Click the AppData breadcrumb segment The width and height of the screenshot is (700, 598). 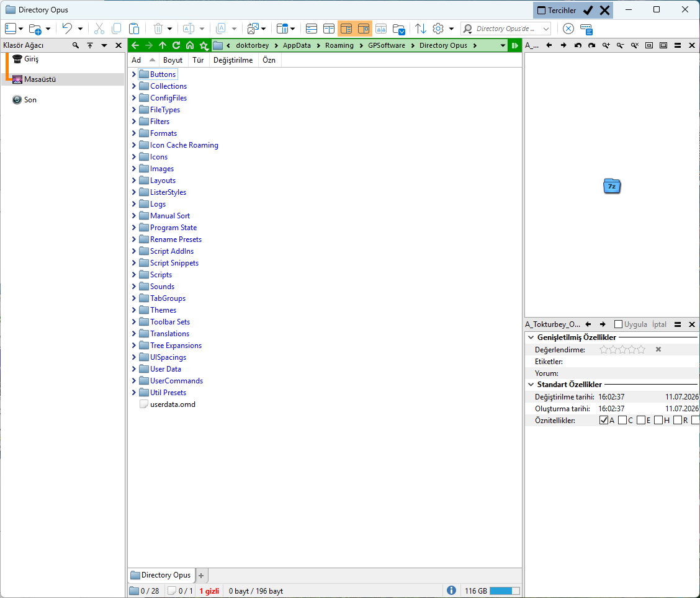[x=297, y=45]
